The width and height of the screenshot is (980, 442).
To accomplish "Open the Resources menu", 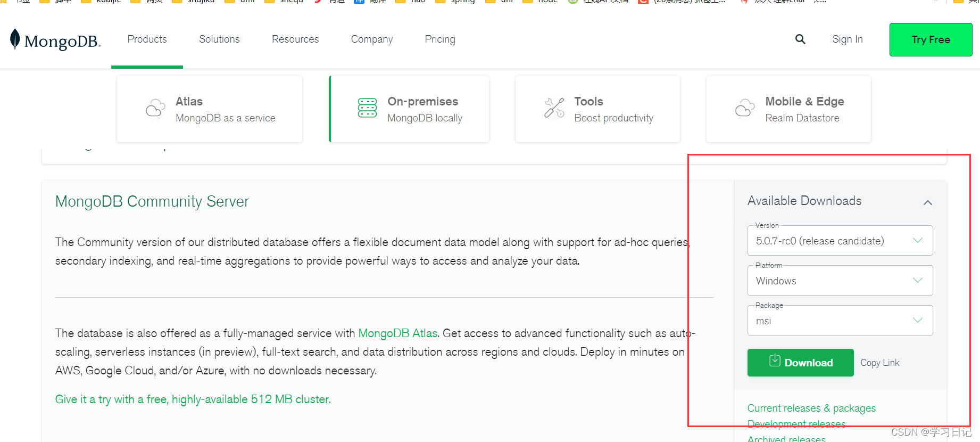I will click(295, 39).
